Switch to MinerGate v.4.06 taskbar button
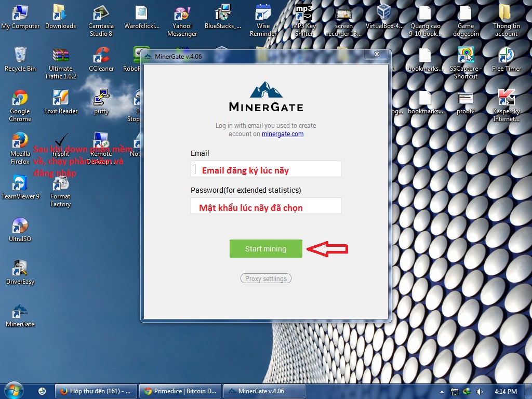This screenshot has height=399, width=532. pyautogui.click(x=264, y=391)
